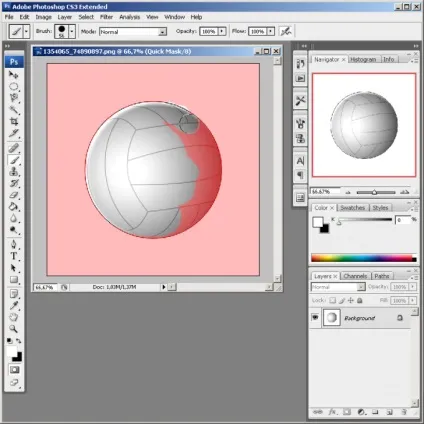Select the Paint Bucket tool
Image resolution: width=424 pixels, height=424 pixels.
[14, 207]
